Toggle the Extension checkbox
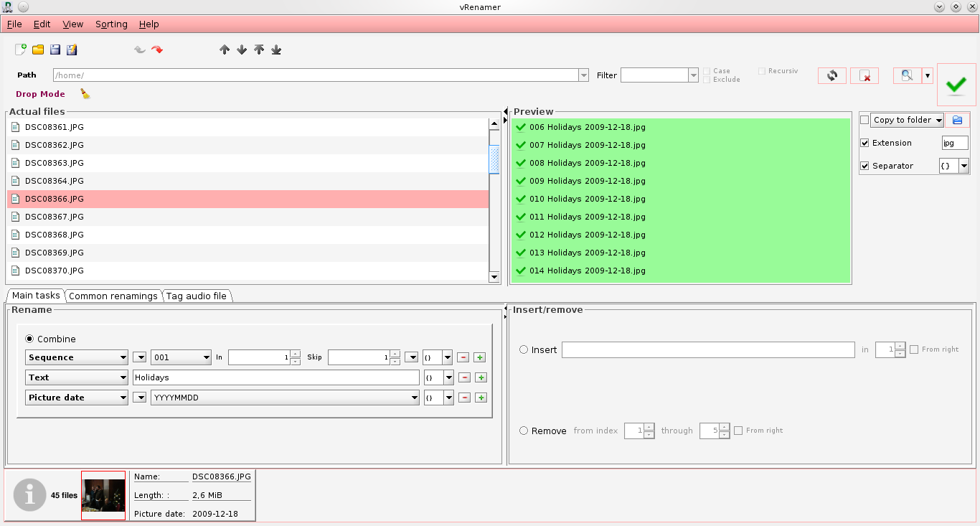Viewport: 980px width, 526px height. (864, 143)
